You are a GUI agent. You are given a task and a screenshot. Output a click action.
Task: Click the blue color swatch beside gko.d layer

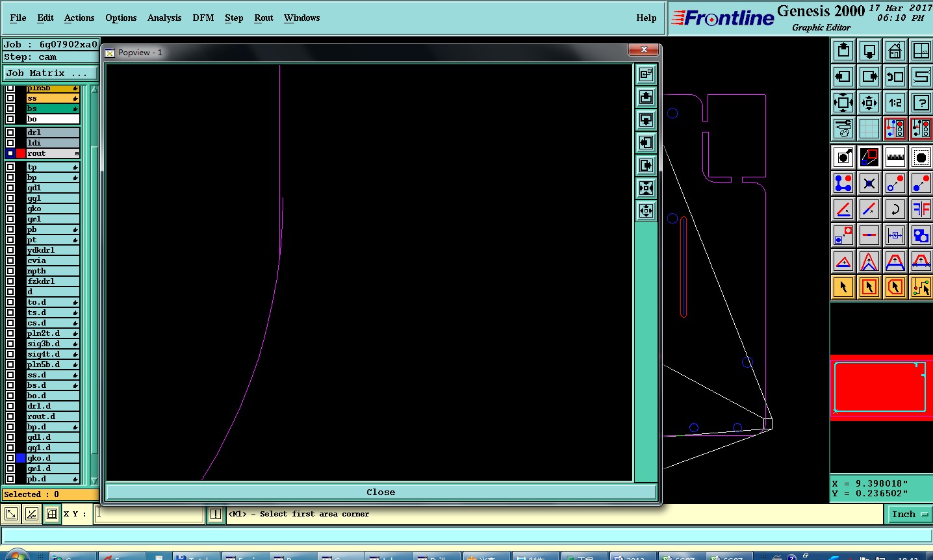click(x=21, y=458)
